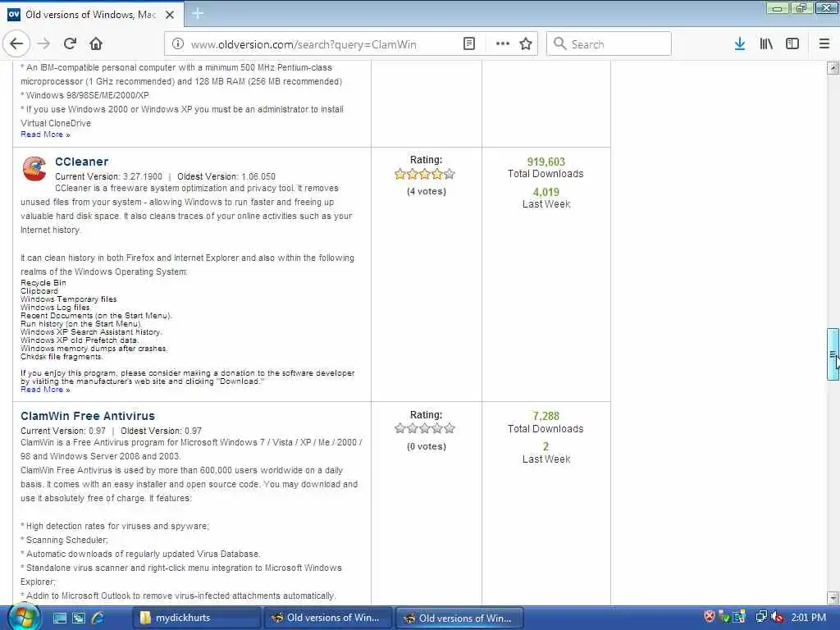
Task: Open page actions three-dot menu
Action: click(x=503, y=44)
